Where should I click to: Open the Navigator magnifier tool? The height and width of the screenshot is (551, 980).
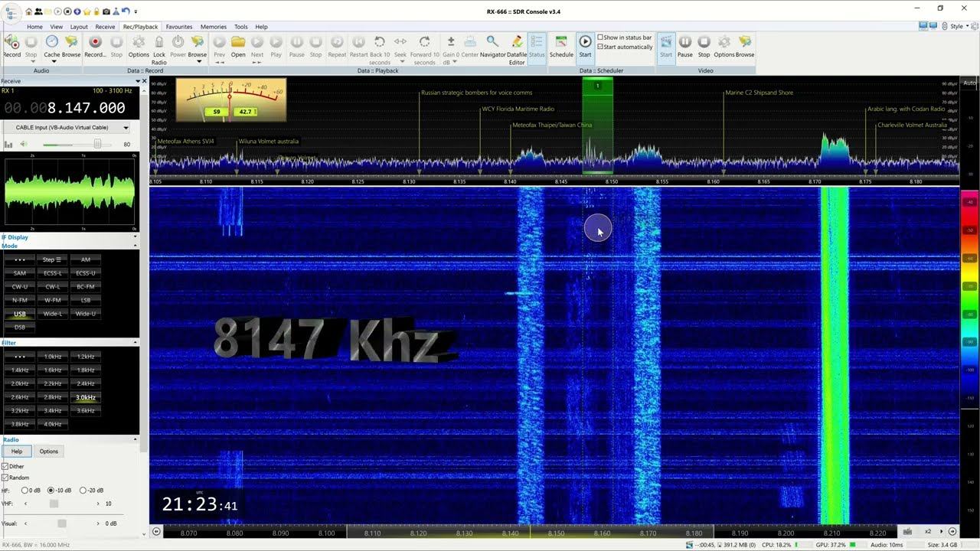(493, 46)
